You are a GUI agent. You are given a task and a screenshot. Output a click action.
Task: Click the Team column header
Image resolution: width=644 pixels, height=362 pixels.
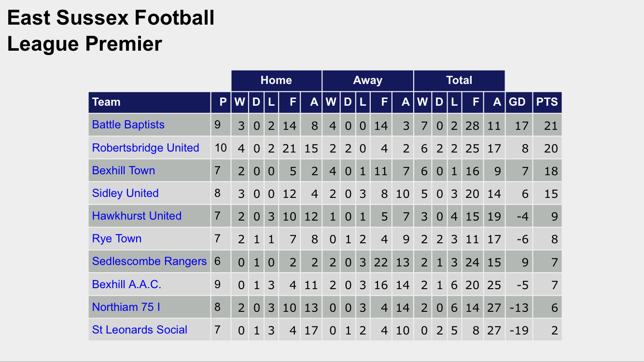click(106, 102)
